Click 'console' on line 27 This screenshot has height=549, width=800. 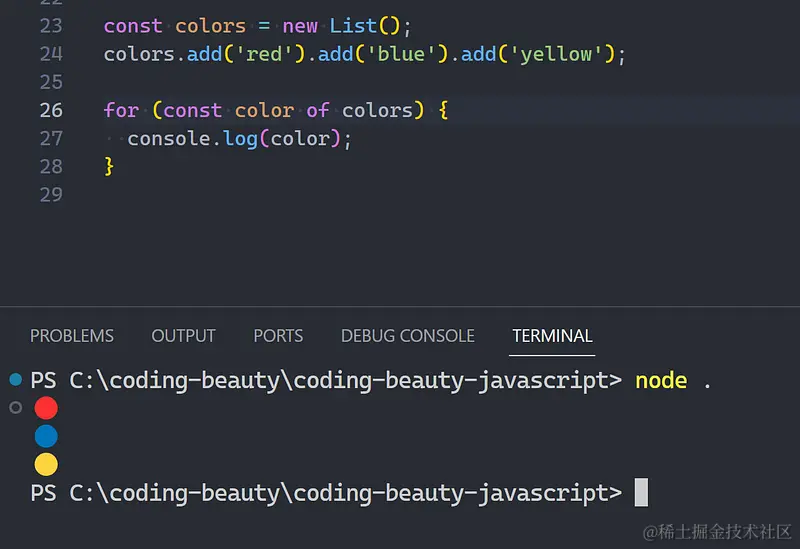(169, 138)
